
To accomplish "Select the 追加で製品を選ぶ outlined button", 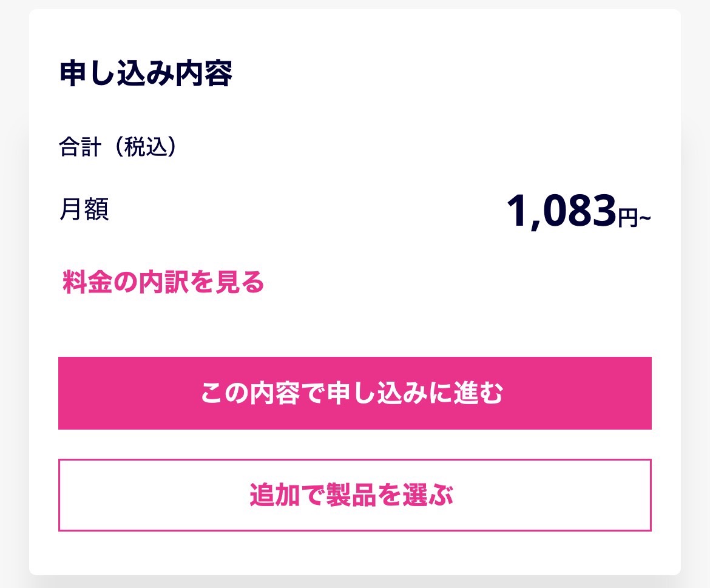I will pos(354,495).
